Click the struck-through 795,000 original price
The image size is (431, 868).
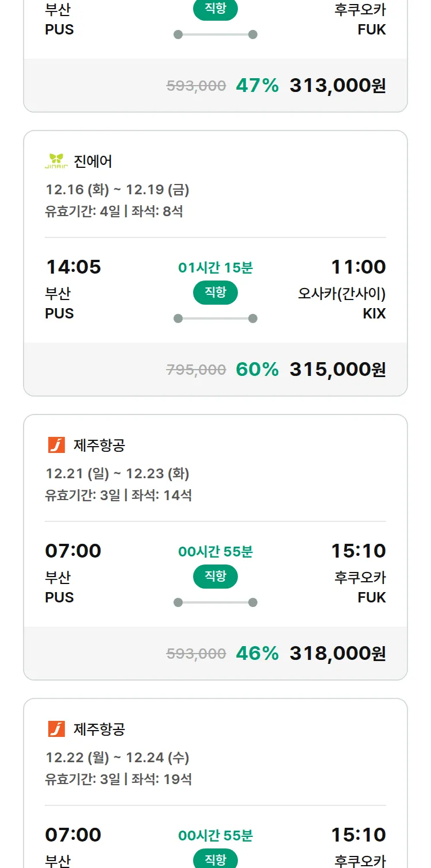click(x=196, y=370)
